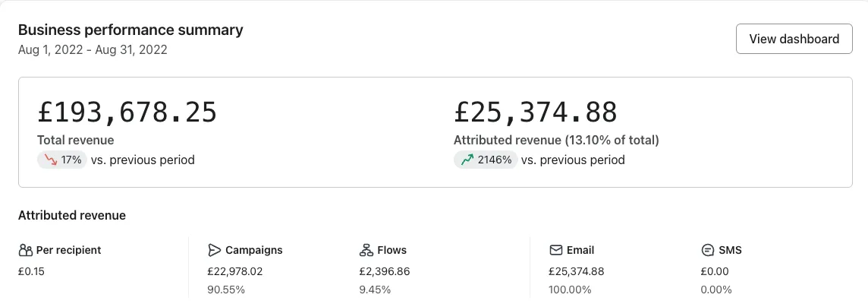Click the green upward trend arrow icon
The image size is (868, 307).
[x=467, y=160]
